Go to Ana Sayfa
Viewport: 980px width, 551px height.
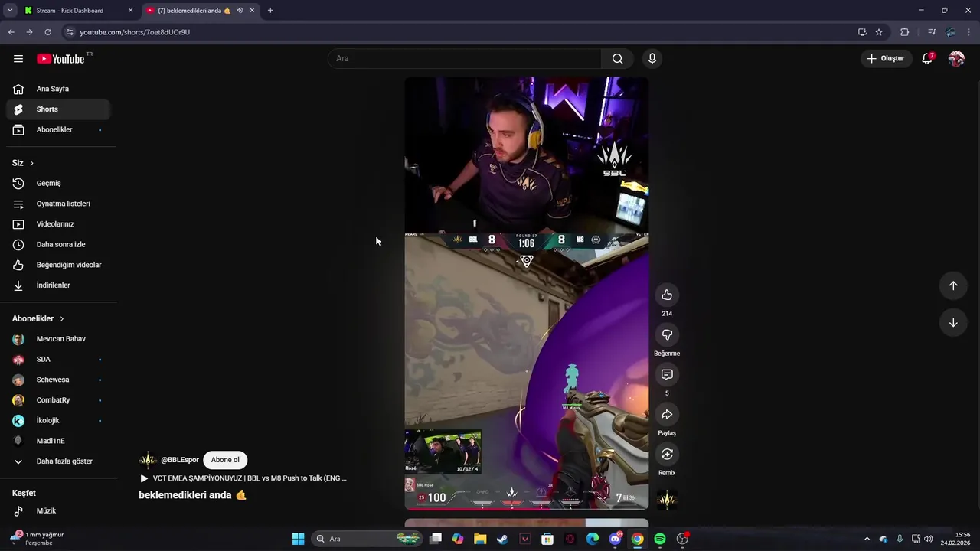(x=58, y=89)
